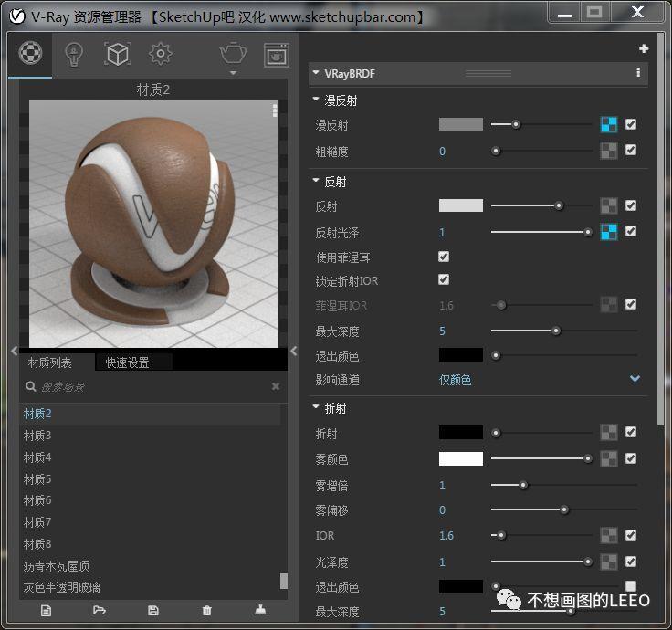Click the save material disk icon
The image size is (672, 630).
[x=153, y=610]
